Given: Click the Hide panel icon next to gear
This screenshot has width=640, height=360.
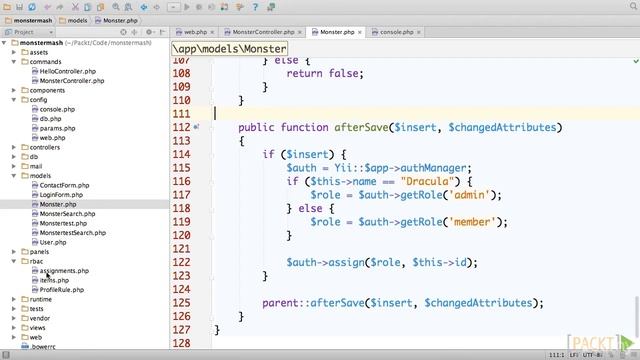Looking at the screenshot, I should point(162,32).
